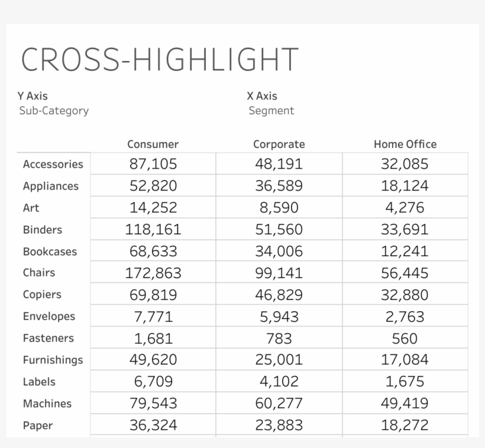Highlight the Chairs row label
The width and height of the screenshot is (485, 448).
(39, 273)
